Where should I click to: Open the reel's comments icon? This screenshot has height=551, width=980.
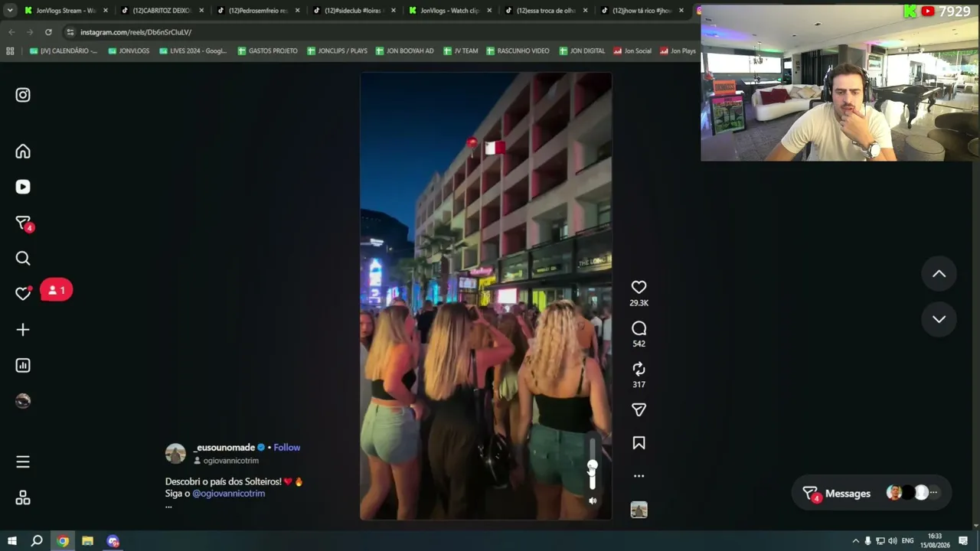point(639,328)
